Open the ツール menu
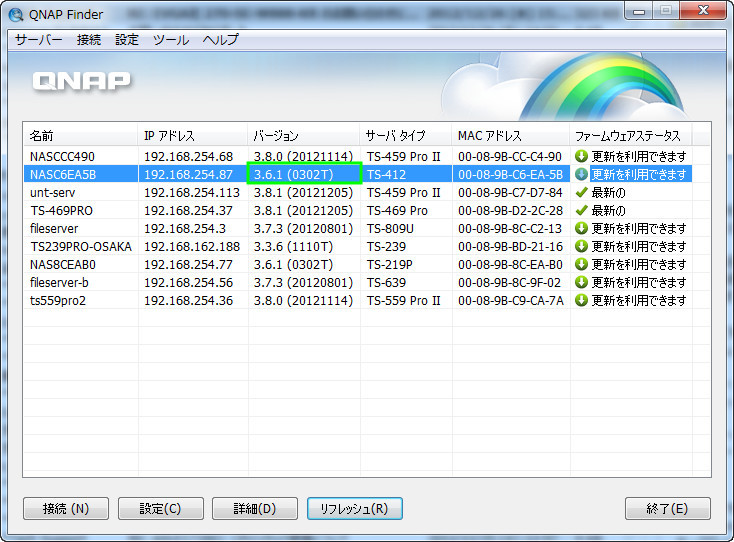Image resolution: width=734 pixels, height=542 pixels. click(x=171, y=40)
